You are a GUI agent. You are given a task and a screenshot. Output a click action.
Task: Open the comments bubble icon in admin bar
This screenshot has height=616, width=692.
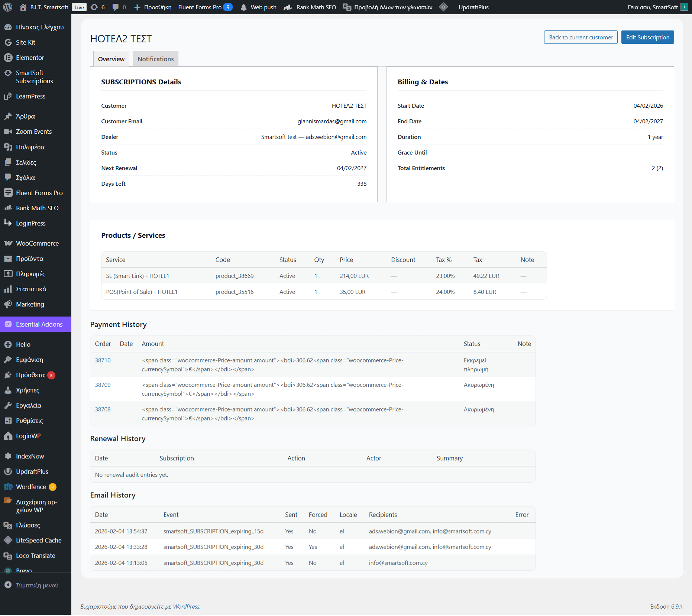(x=116, y=7)
